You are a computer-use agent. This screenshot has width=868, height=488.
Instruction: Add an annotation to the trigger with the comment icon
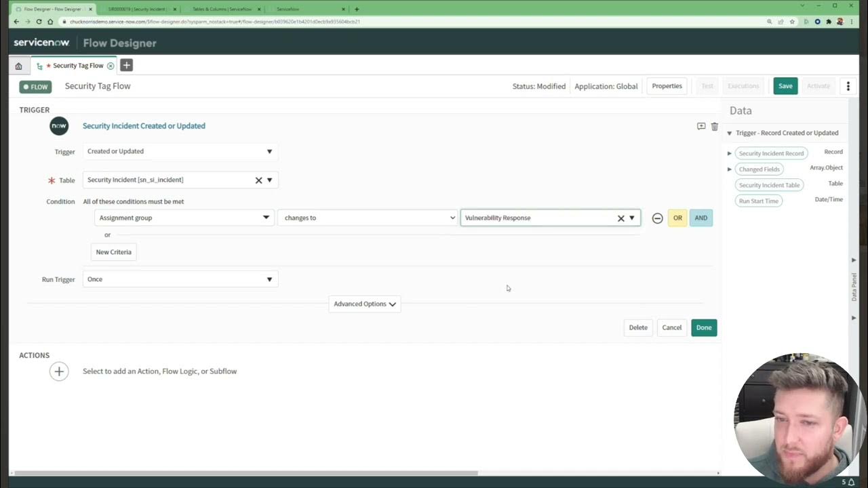[x=701, y=126]
